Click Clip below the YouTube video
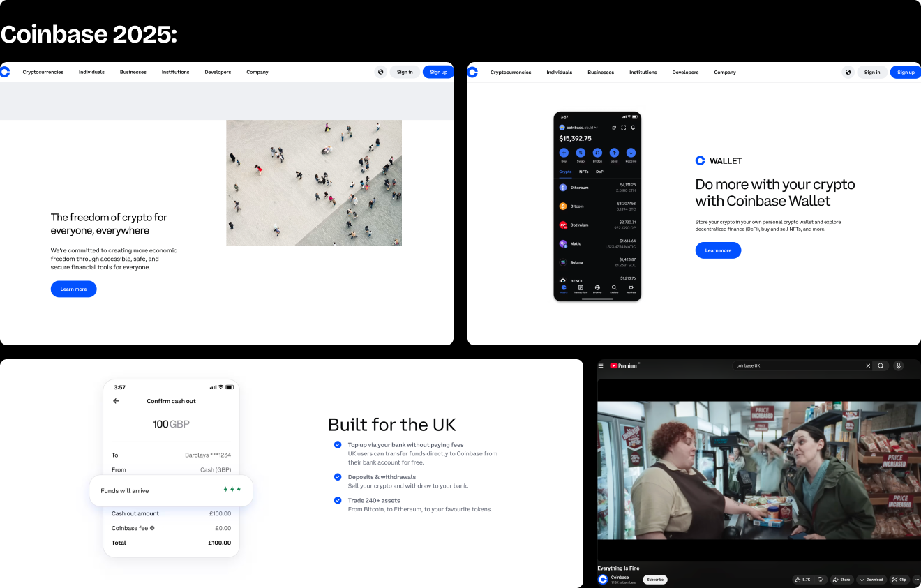Screen dimensions: 921x588 [899, 580]
